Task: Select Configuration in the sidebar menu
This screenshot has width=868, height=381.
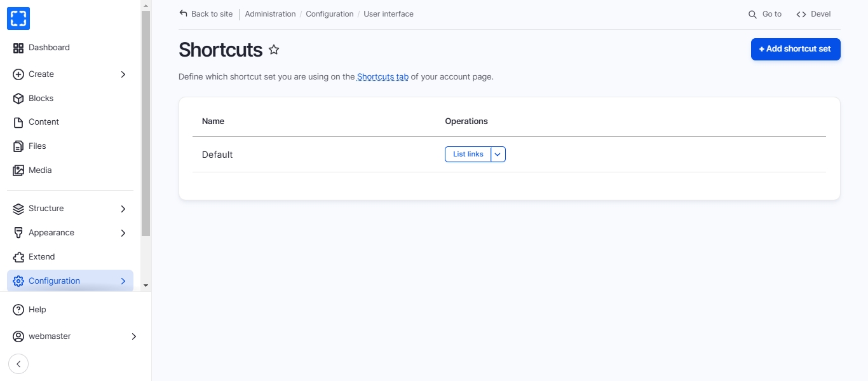Action: click(x=54, y=281)
